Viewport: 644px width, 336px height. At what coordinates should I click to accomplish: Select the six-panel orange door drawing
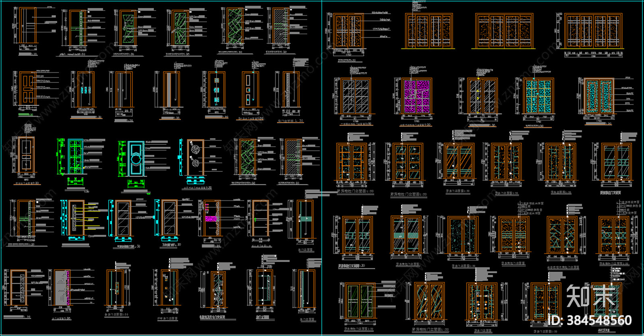(27, 88)
